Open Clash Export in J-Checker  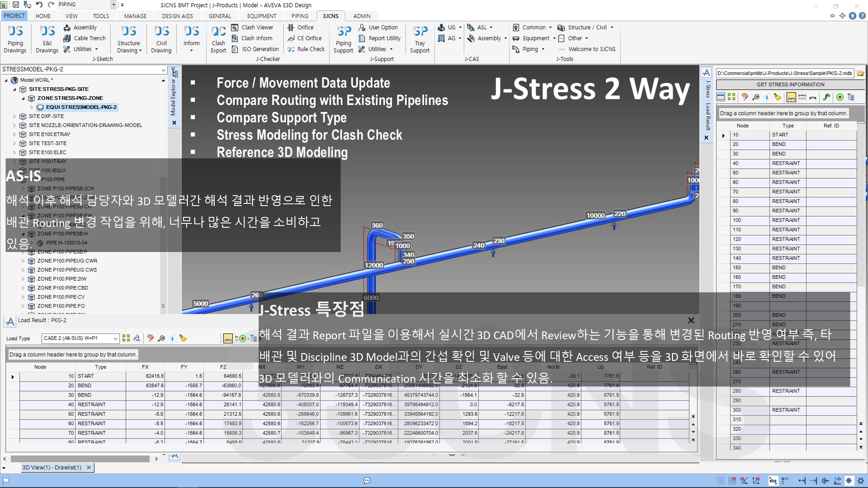218,39
